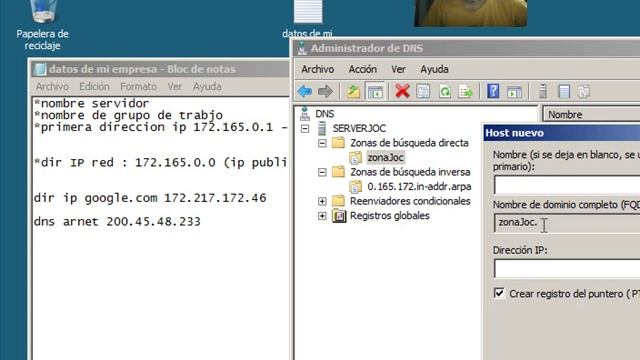The width and height of the screenshot is (640, 360).
Task: Expand Reenviadores condicionales node
Action: tap(322, 201)
